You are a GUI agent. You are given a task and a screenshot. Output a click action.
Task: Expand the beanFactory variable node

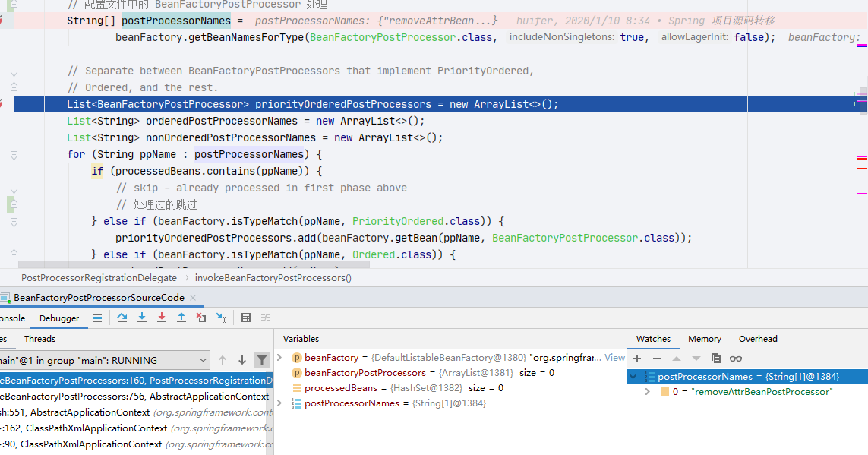click(279, 358)
